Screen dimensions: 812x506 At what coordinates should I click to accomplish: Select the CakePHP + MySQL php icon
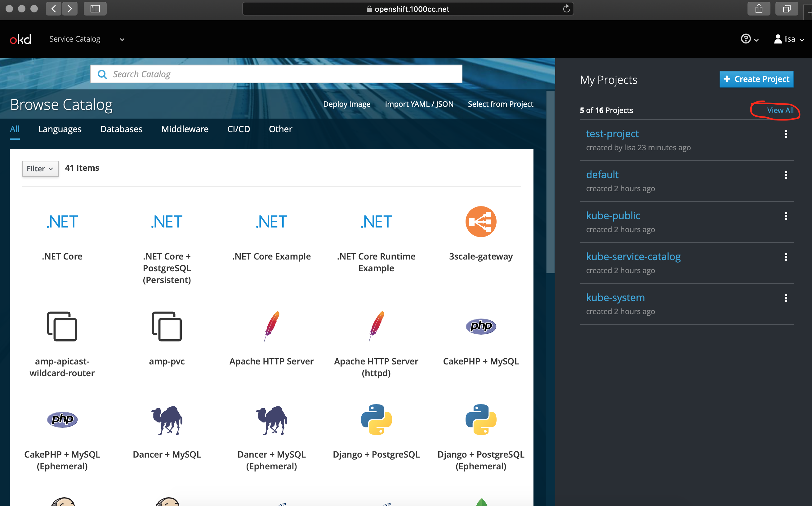click(x=481, y=326)
